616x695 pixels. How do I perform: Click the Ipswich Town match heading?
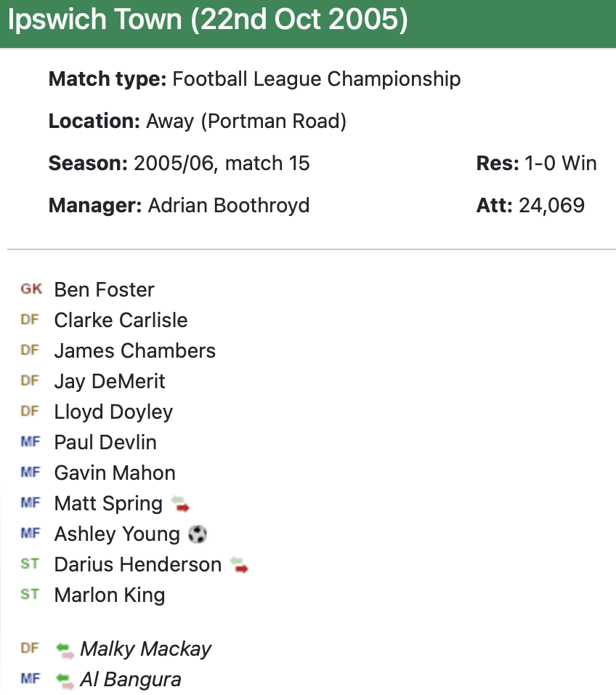[208, 20]
